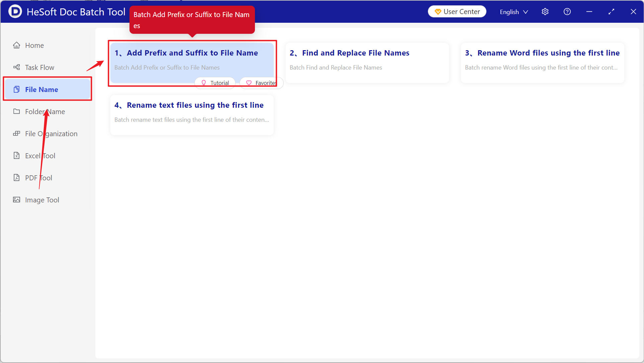Open User Center
This screenshot has height=363, width=644.
click(457, 12)
